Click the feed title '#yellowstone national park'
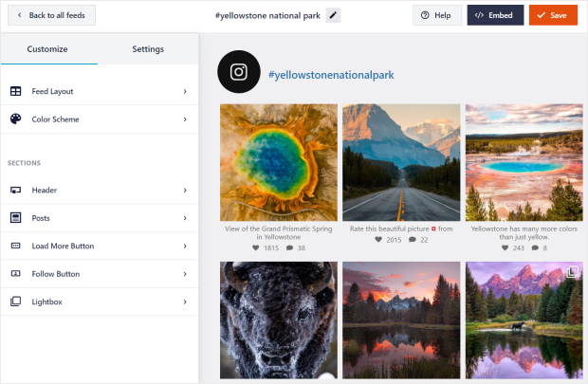 [267, 16]
